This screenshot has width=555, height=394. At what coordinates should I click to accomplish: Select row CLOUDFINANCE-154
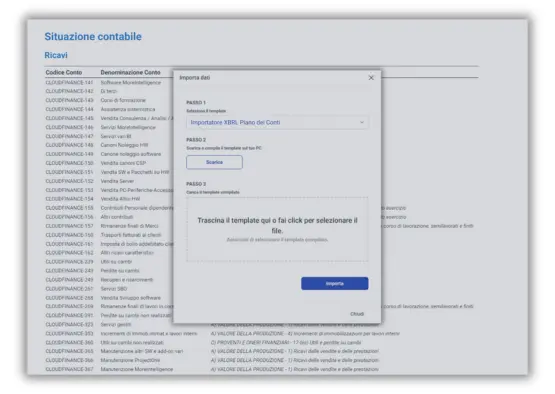click(69, 199)
